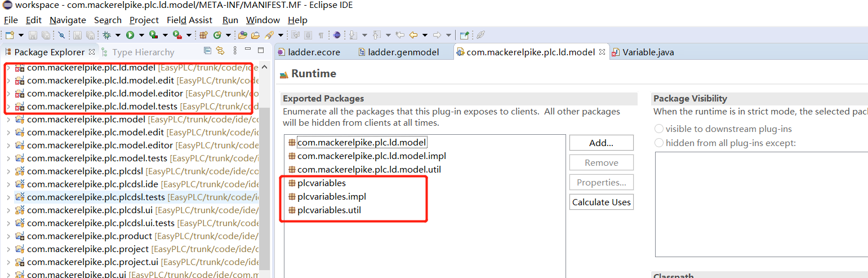Click the Add... button
The width and height of the screenshot is (868, 278).
pos(601,143)
